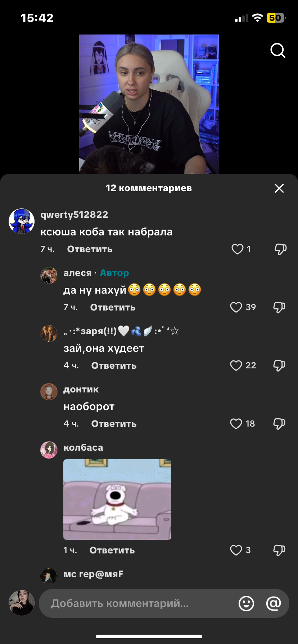Tap the search magnifier icon
This screenshot has height=644, width=298.
coord(278,51)
